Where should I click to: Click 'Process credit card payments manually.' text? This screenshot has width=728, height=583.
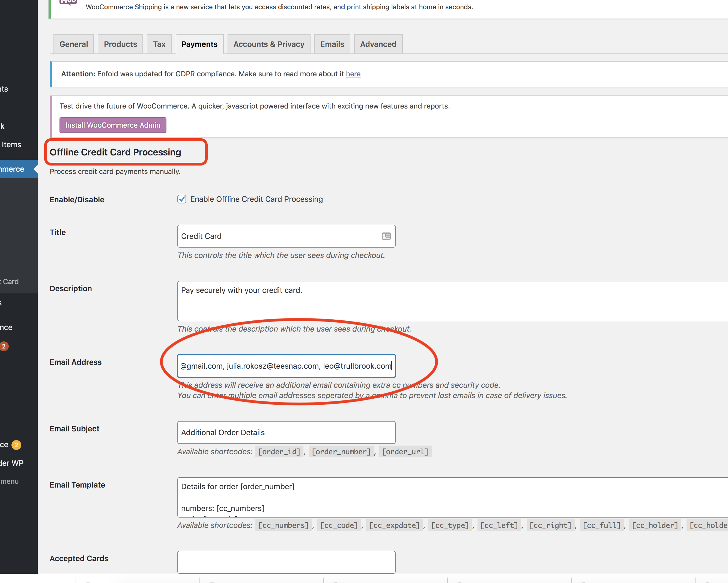115,172
